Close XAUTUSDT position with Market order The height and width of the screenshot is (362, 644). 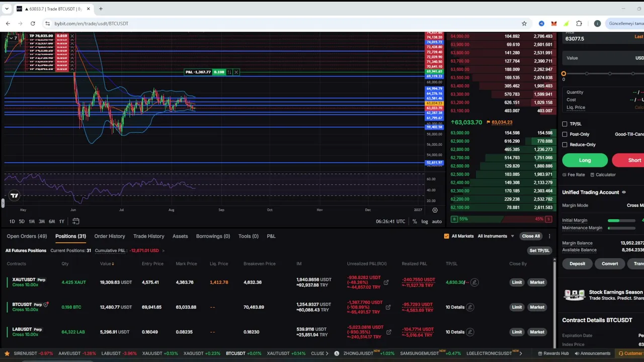[537, 283]
